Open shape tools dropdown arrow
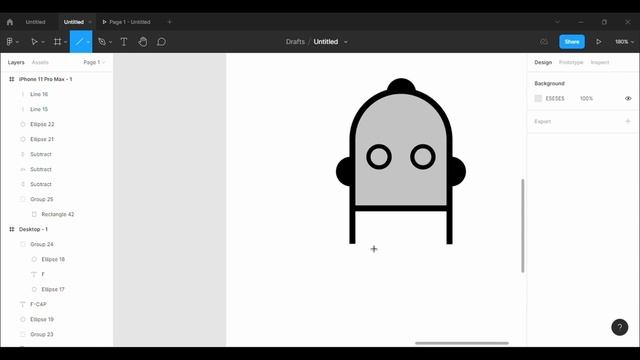Viewport: 640px width, 360px height. click(x=88, y=42)
